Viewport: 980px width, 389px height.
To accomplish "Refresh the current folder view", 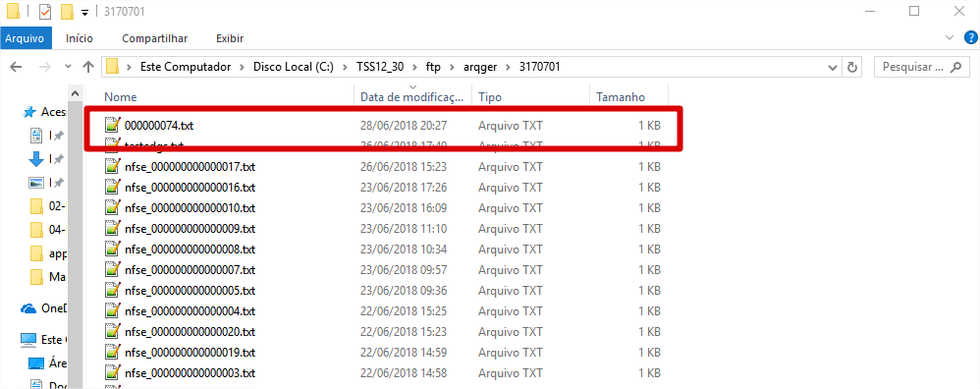I will pos(850,66).
